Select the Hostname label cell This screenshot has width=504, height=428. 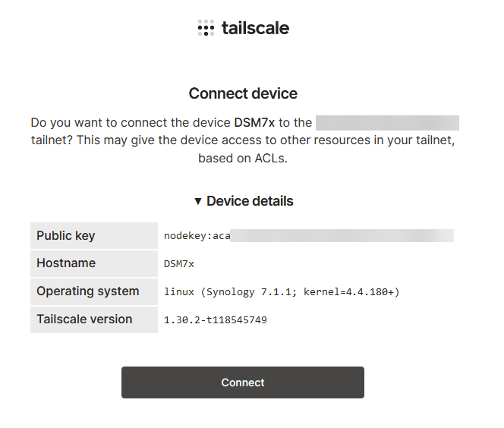(x=94, y=263)
